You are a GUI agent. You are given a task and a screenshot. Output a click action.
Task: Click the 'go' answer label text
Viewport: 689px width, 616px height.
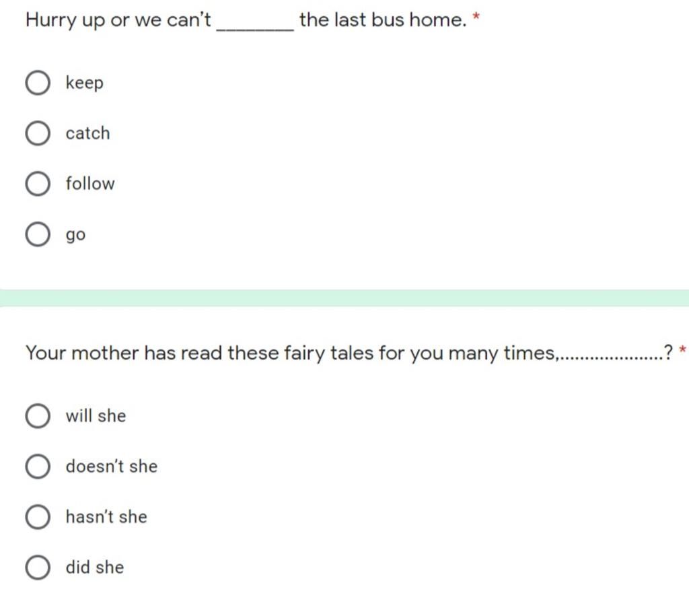[75, 235]
